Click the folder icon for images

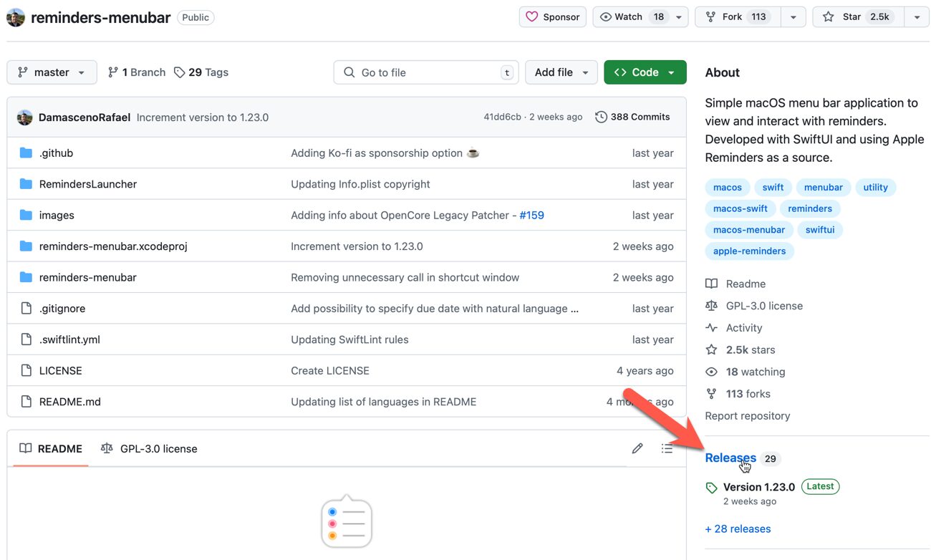point(26,215)
